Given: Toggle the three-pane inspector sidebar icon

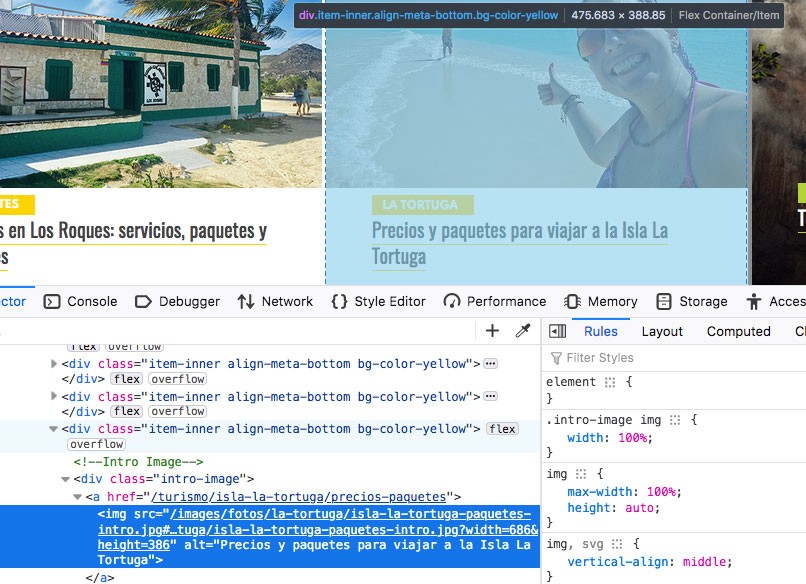Looking at the screenshot, I should pos(558,331).
